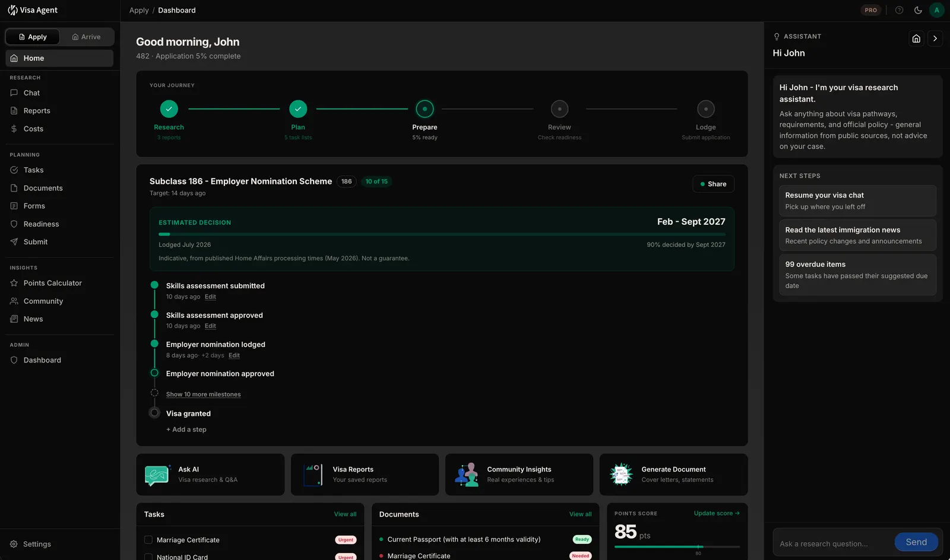The width and height of the screenshot is (950, 560).
Task: Click the Community Insights card icon
Action: (467, 475)
